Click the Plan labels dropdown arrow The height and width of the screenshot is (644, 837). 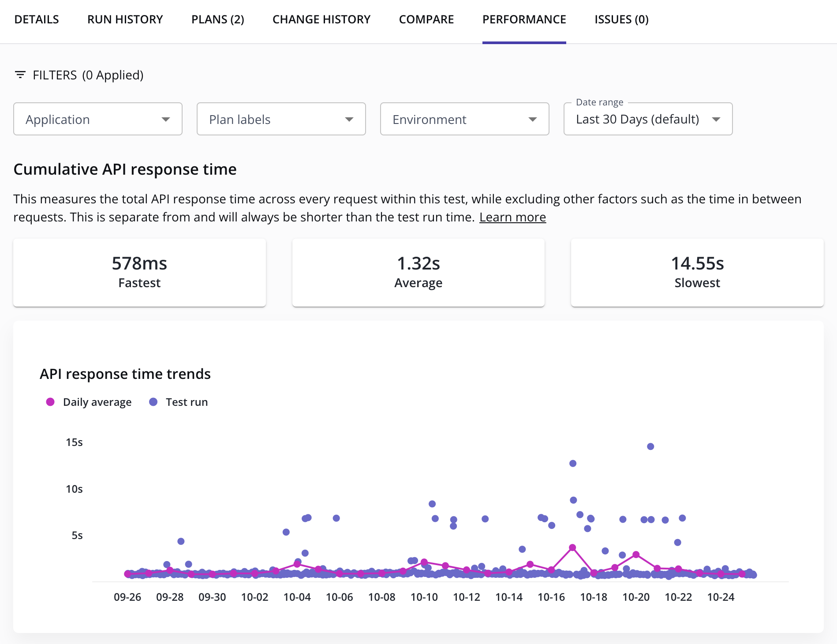(349, 120)
